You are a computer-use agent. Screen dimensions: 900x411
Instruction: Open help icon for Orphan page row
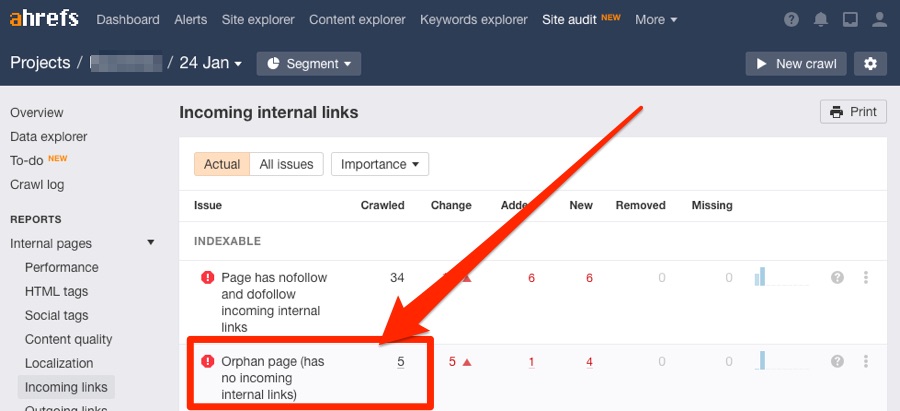837,362
